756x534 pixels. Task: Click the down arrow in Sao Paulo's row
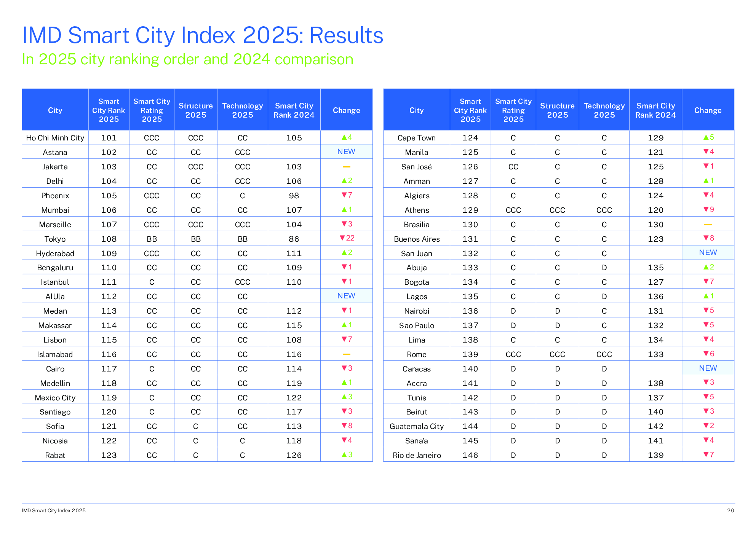click(706, 325)
